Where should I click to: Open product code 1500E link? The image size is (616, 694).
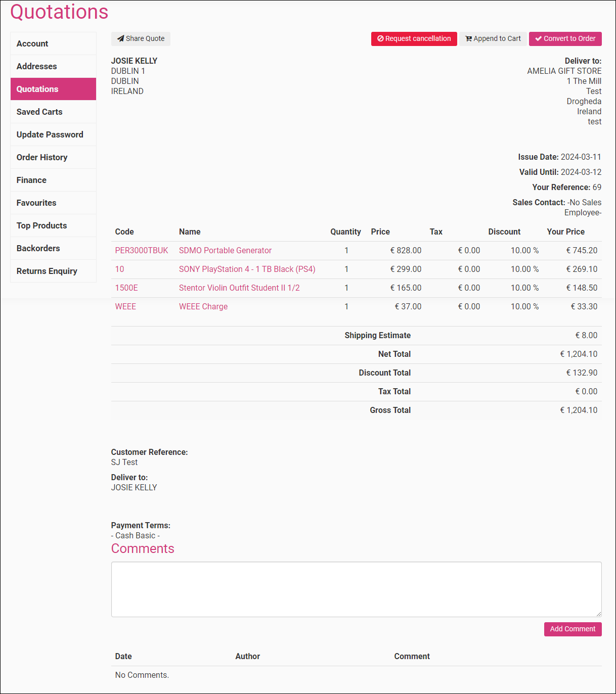[126, 288]
